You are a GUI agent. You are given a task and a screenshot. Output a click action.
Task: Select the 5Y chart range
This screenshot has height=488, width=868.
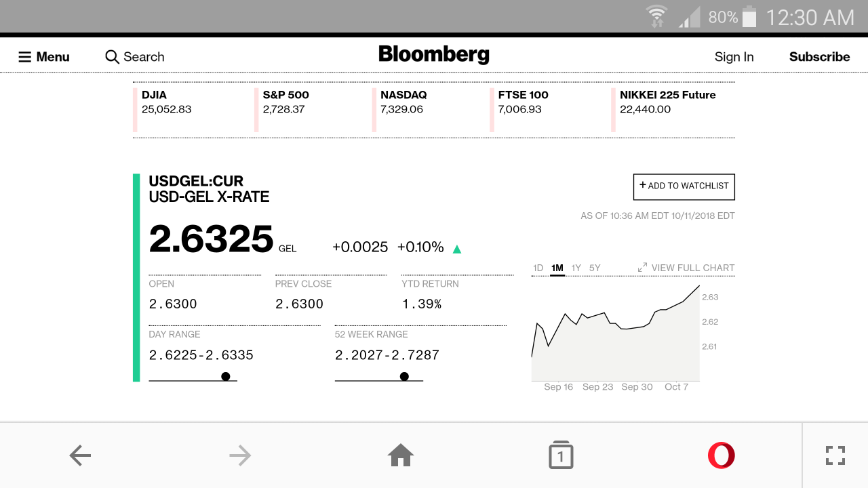595,268
